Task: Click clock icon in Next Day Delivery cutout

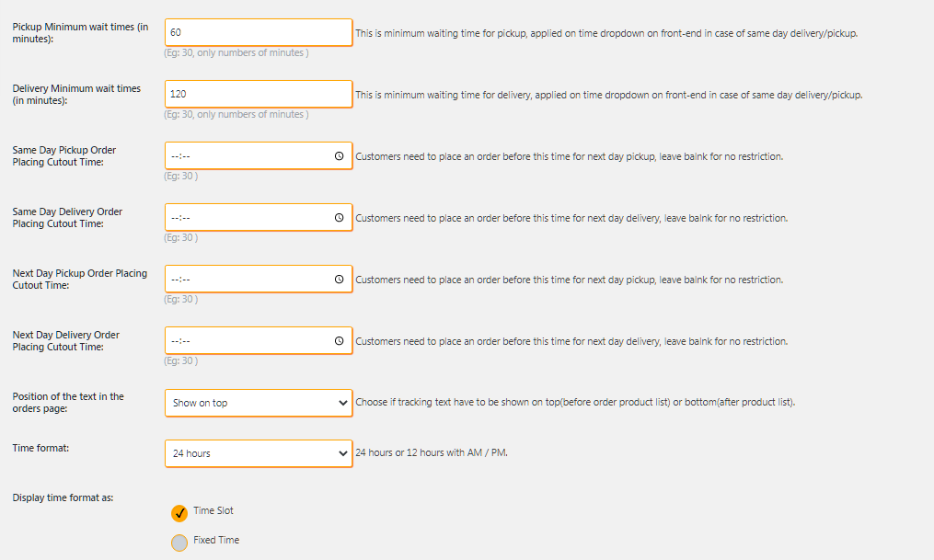Action: (x=339, y=341)
